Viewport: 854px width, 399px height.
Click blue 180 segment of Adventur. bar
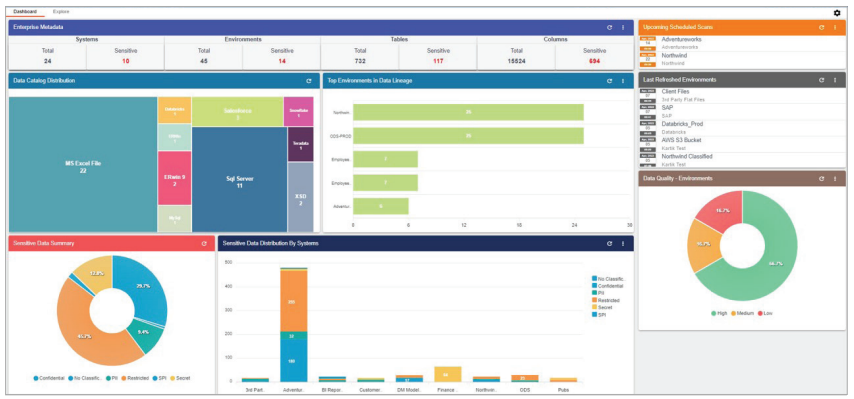pyautogui.click(x=294, y=360)
